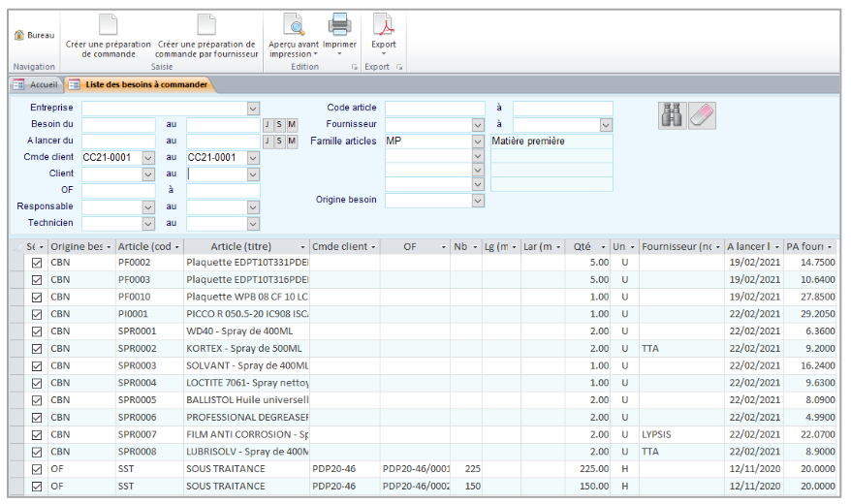Toggle checkbox for SPR0001 WD40 row

(38, 331)
